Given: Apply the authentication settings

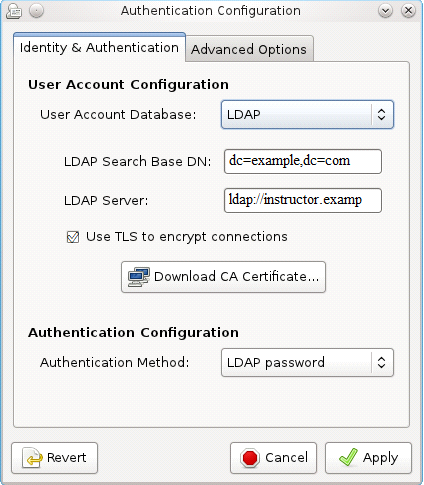Looking at the screenshot, I should (x=368, y=458).
